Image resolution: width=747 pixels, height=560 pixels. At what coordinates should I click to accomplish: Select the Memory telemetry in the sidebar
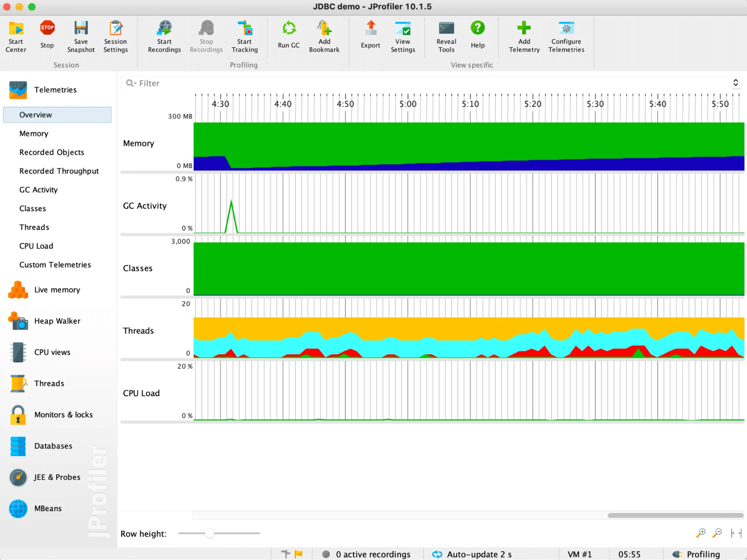point(34,133)
